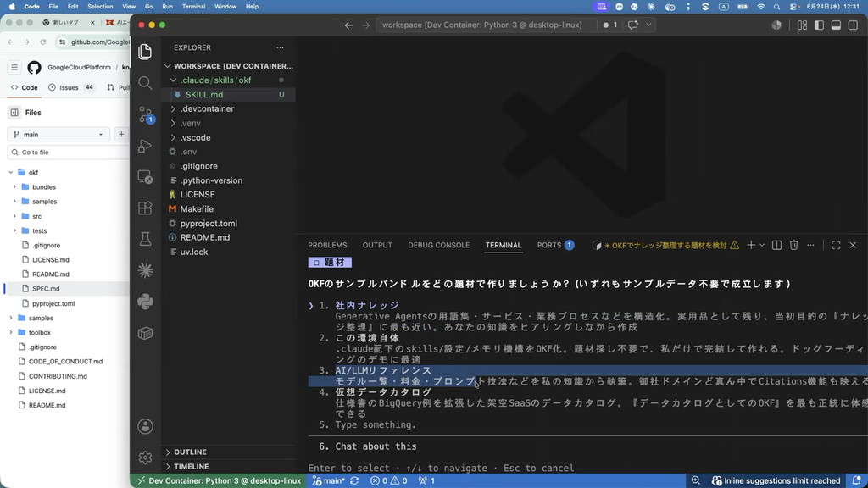Open the Extensions view
This screenshot has height=488, width=868.
[145, 208]
